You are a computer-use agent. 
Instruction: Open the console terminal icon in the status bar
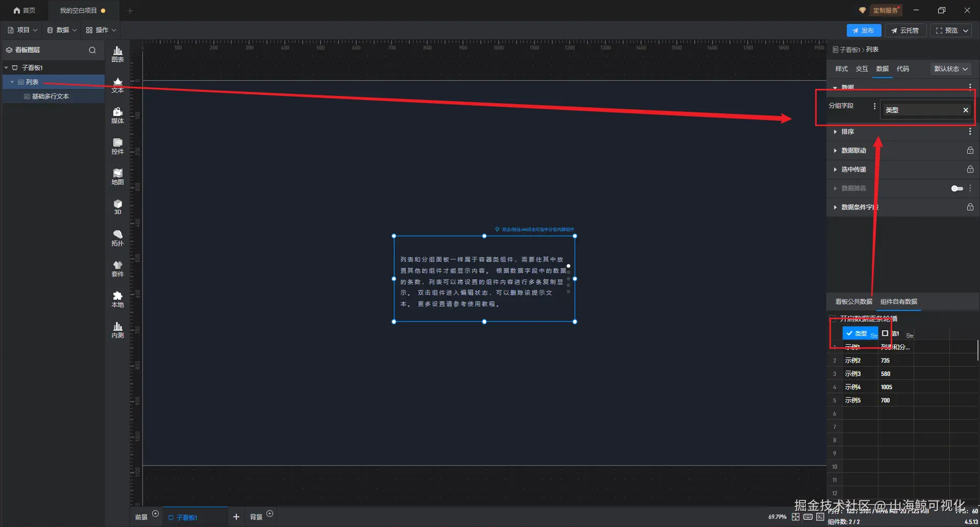(820, 517)
